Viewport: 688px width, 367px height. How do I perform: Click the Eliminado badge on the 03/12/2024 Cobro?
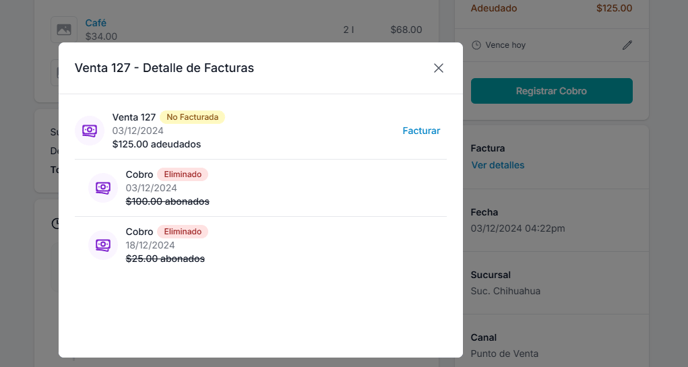point(183,174)
